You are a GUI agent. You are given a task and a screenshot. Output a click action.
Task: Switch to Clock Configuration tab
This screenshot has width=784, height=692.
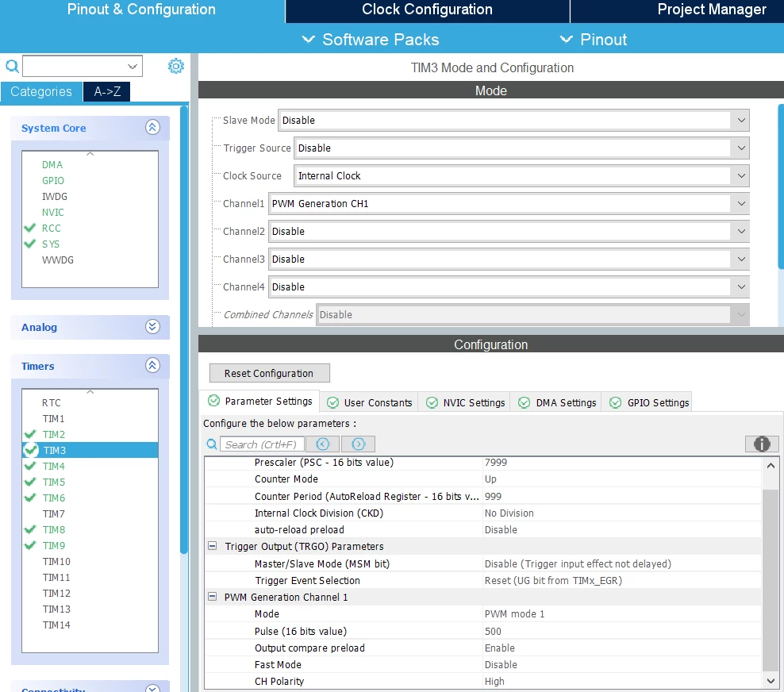pyautogui.click(x=427, y=10)
